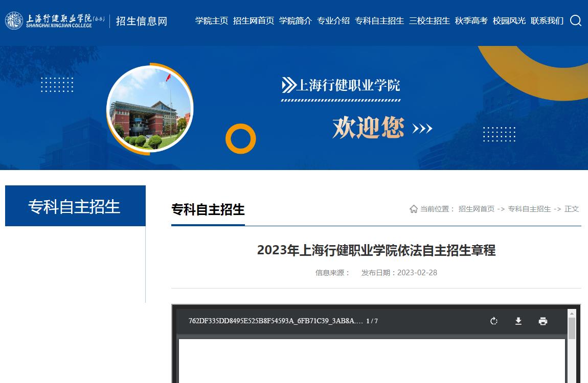588x383 pixels.
Task: Click 招生网首页 breadcrumb link
Action: point(476,209)
